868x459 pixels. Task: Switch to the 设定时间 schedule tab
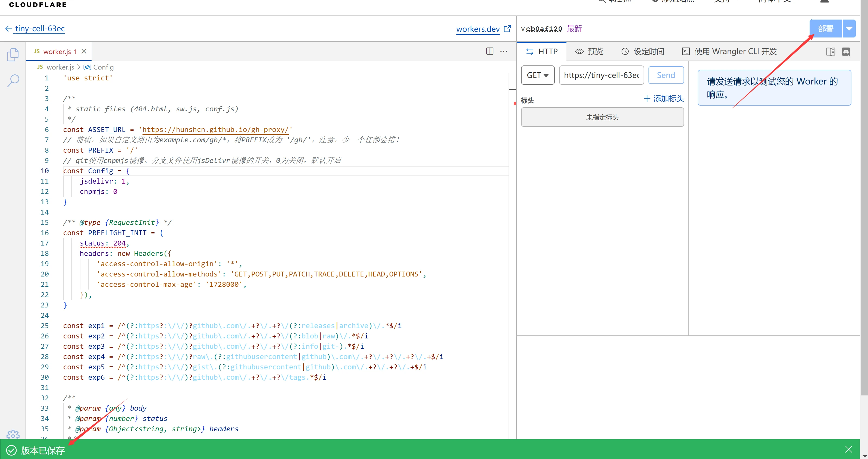(x=643, y=52)
